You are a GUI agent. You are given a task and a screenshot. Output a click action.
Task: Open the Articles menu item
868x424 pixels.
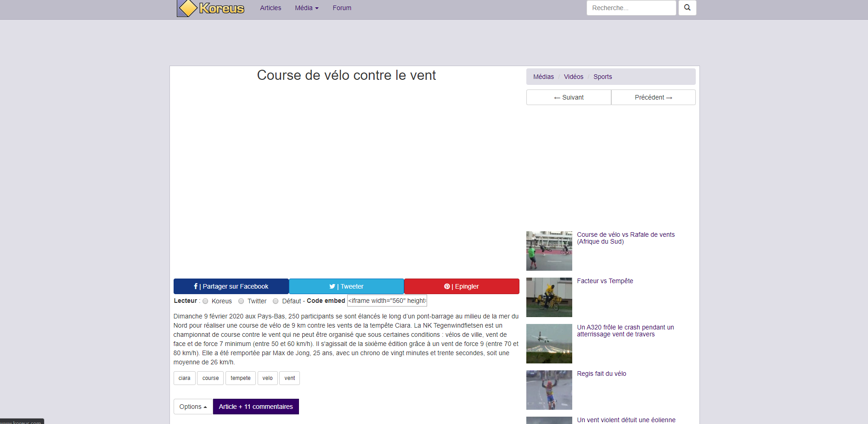271,8
